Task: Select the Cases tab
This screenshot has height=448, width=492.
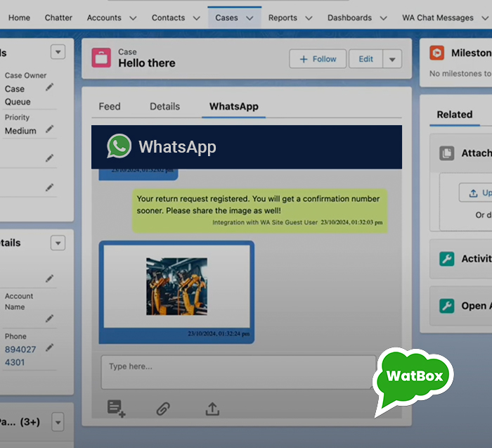Action: [226, 18]
